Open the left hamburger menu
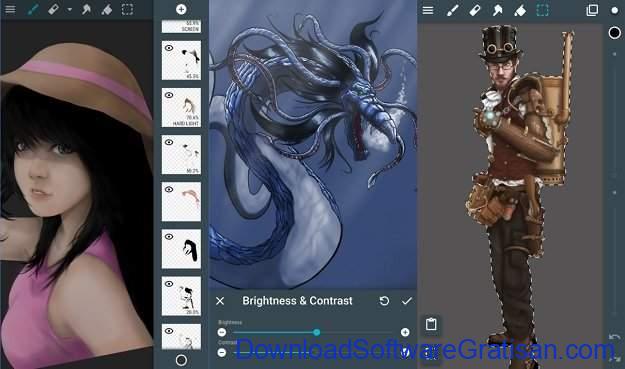 [10, 9]
